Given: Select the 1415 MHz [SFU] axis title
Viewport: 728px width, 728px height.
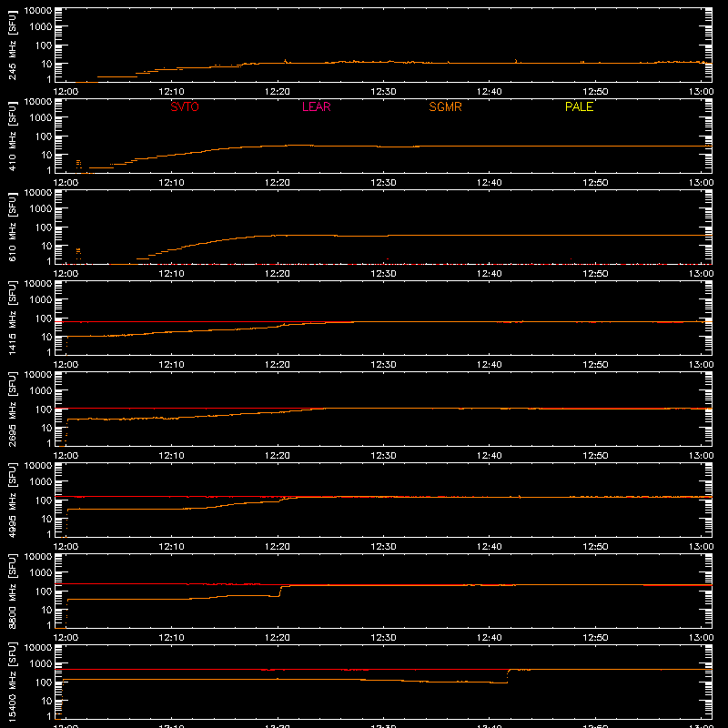Looking at the screenshot, I should tap(13, 318).
